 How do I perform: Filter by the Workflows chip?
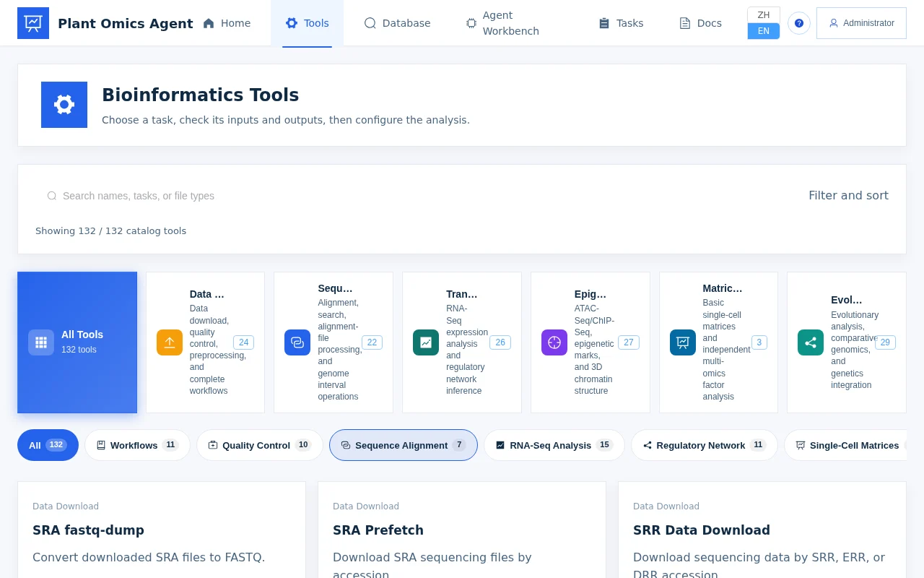click(137, 445)
